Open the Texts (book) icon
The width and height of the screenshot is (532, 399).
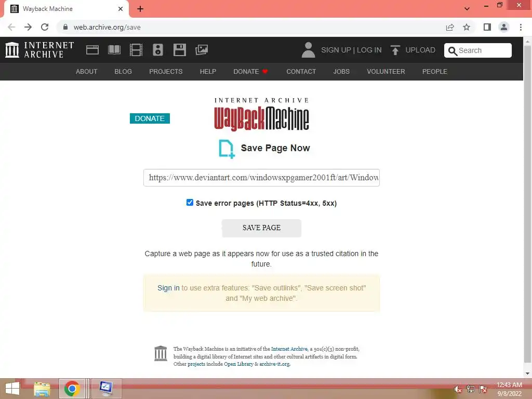114,50
